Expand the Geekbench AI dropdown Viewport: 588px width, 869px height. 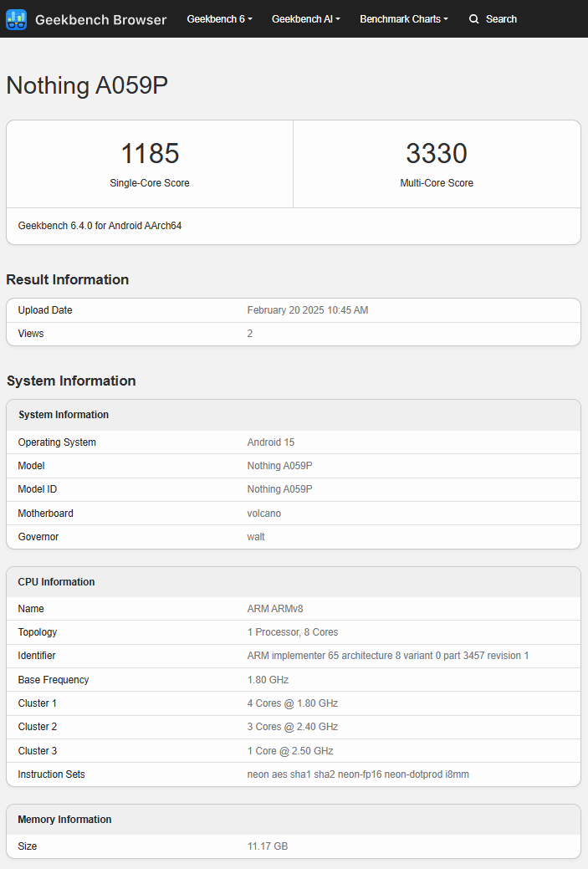point(305,18)
